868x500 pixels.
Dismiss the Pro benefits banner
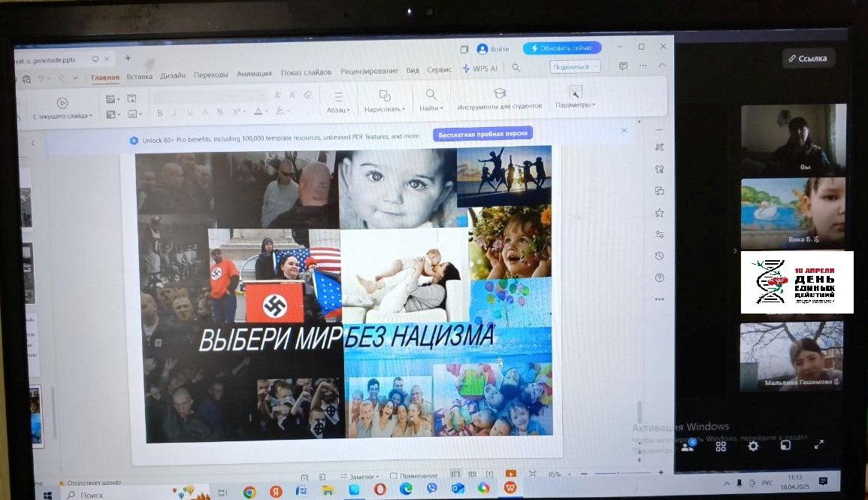(x=624, y=131)
